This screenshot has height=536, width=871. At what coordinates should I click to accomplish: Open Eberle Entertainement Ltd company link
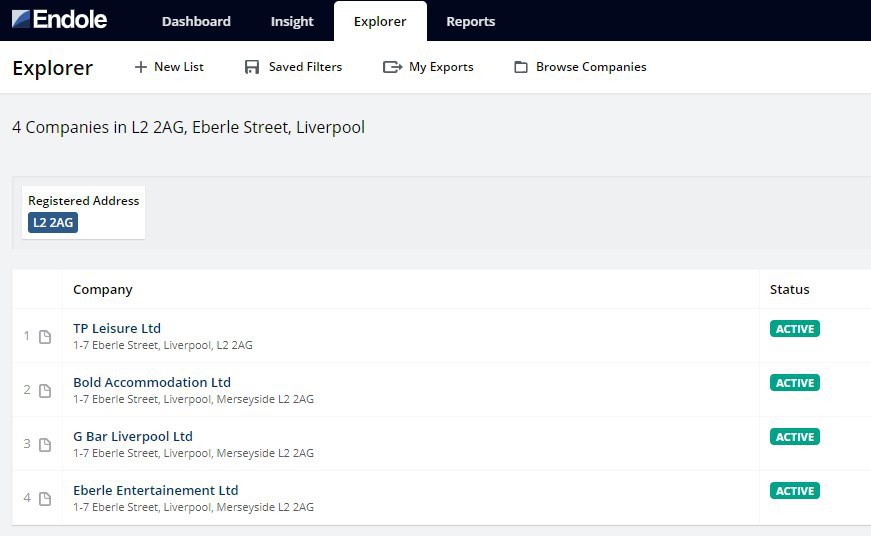click(x=156, y=490)
